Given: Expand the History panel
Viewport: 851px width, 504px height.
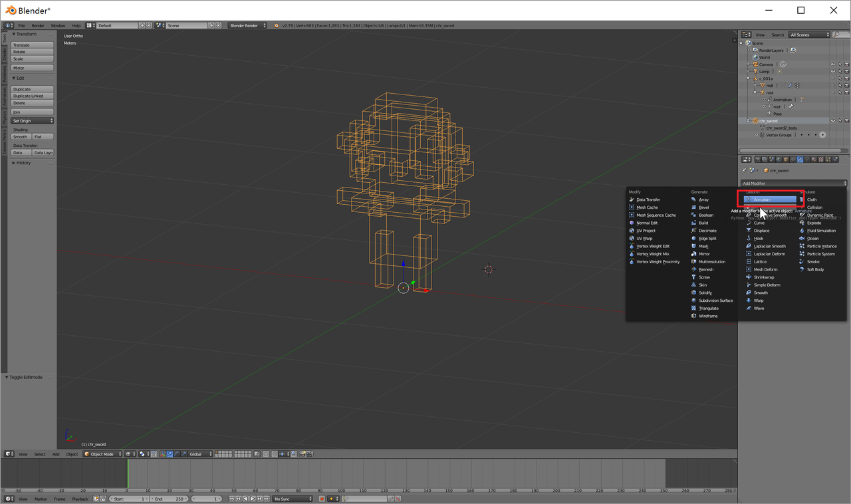Looking at the screenshot, I should tap(23, 163).
